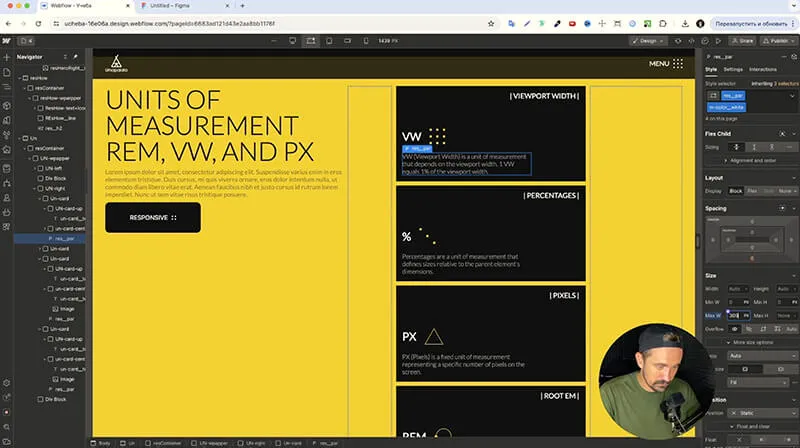
Task: Set overflow to hidden
Action: click(749, 329)
